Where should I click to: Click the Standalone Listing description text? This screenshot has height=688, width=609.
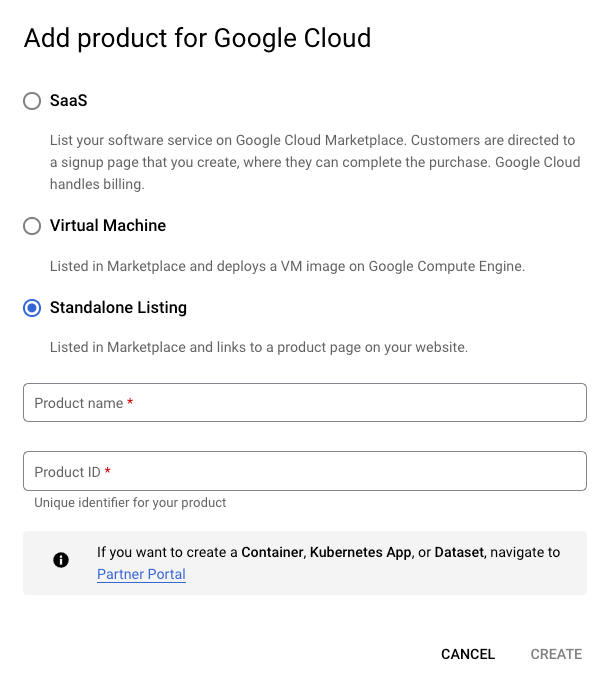[259, 348]
